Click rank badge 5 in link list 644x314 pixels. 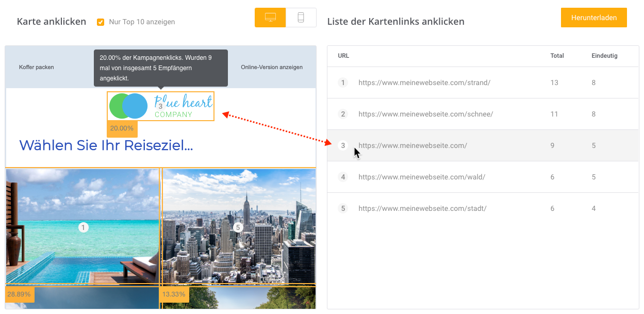click(343, 208)
